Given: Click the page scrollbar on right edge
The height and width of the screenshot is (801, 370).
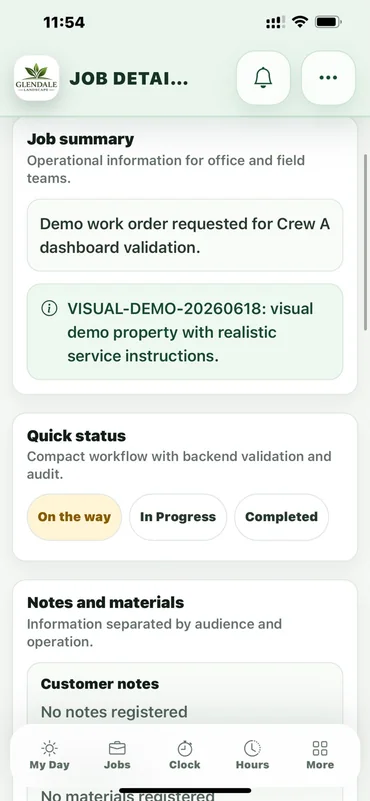Looking at the screenshot, I should 365,241.
